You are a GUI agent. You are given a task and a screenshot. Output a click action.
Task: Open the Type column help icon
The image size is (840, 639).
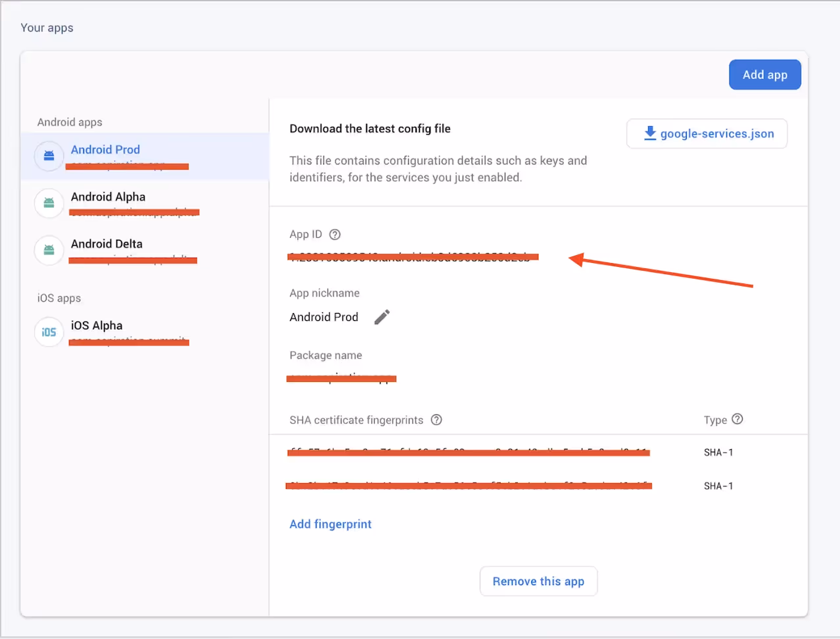[x=737, y=419]
